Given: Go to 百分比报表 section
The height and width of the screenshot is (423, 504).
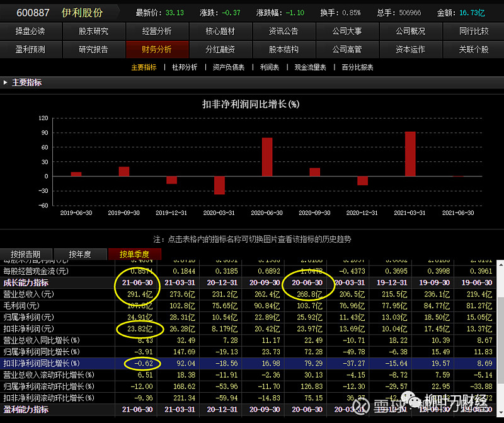Looking at the screenshot, I should point(357,67).
